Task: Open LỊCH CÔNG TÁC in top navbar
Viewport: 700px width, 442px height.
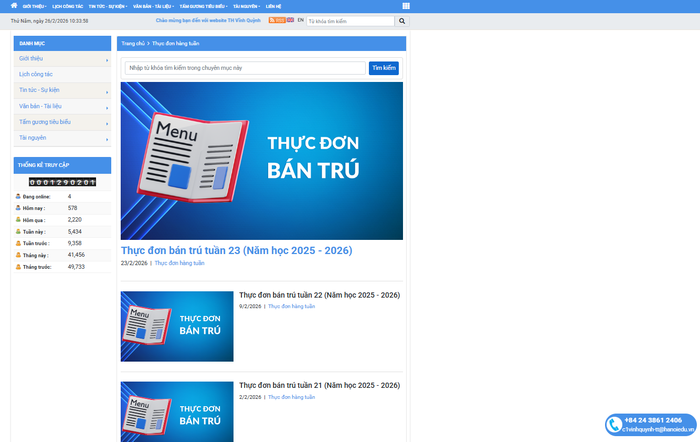Action: pos(67,6)
